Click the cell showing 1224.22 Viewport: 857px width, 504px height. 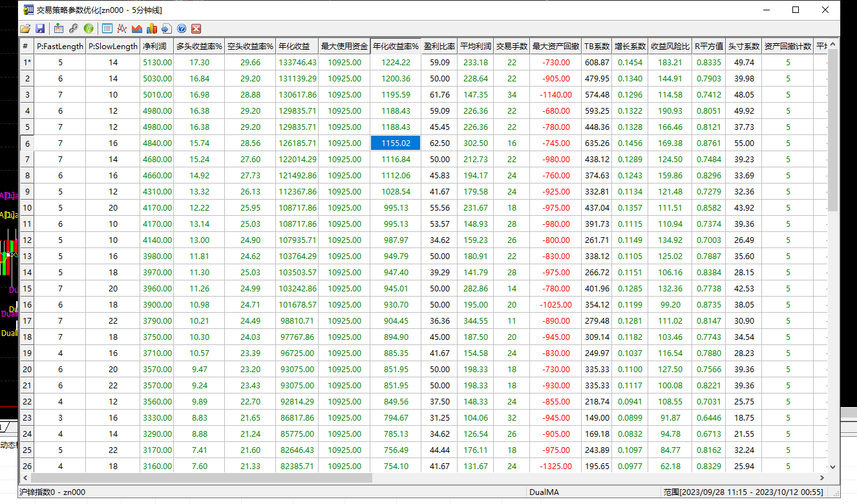pos(396,62)
